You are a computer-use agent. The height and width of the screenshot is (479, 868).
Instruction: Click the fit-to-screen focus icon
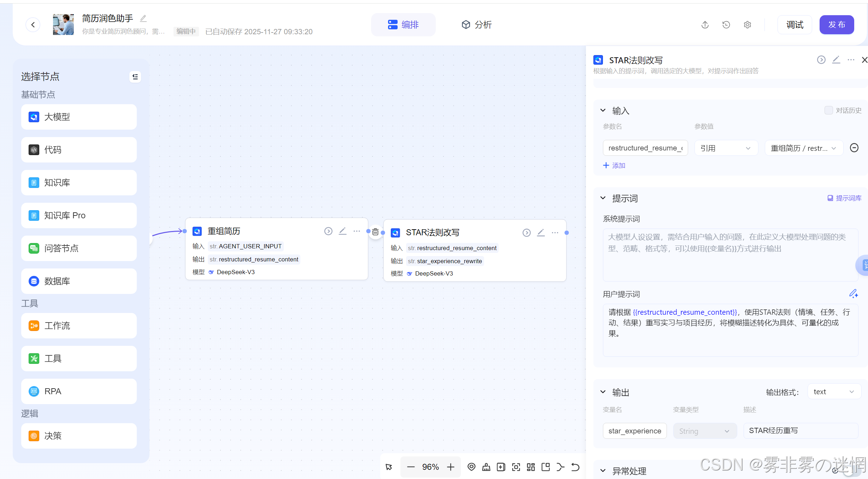[x=516, y=467]
